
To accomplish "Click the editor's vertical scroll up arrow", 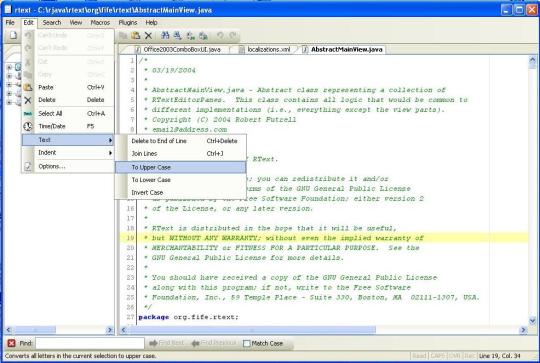I will (x=532, y=61).
